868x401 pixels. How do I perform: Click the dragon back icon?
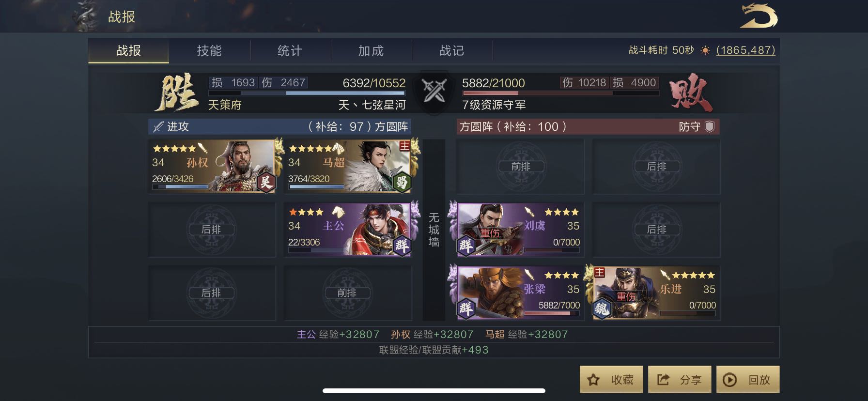[x=759, y=16]
